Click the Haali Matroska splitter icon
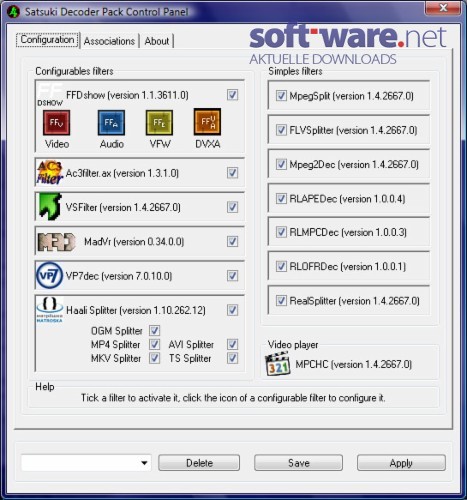This screenshot has width=467, height=500. coord(49,310)
